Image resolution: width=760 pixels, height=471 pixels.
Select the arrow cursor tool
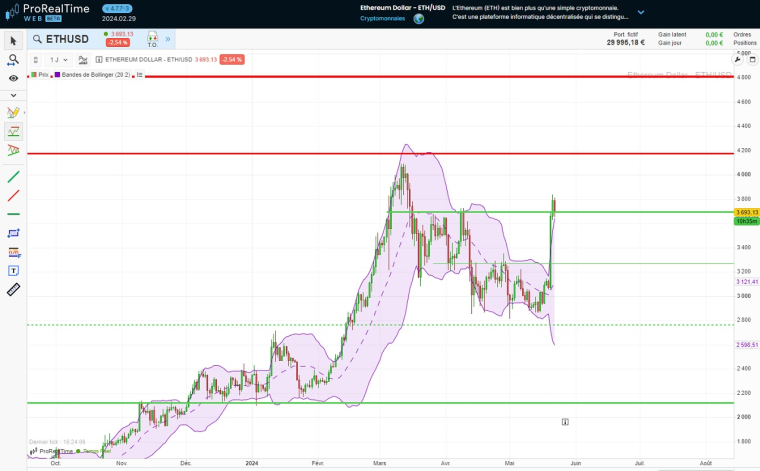[x=13, y=41]
